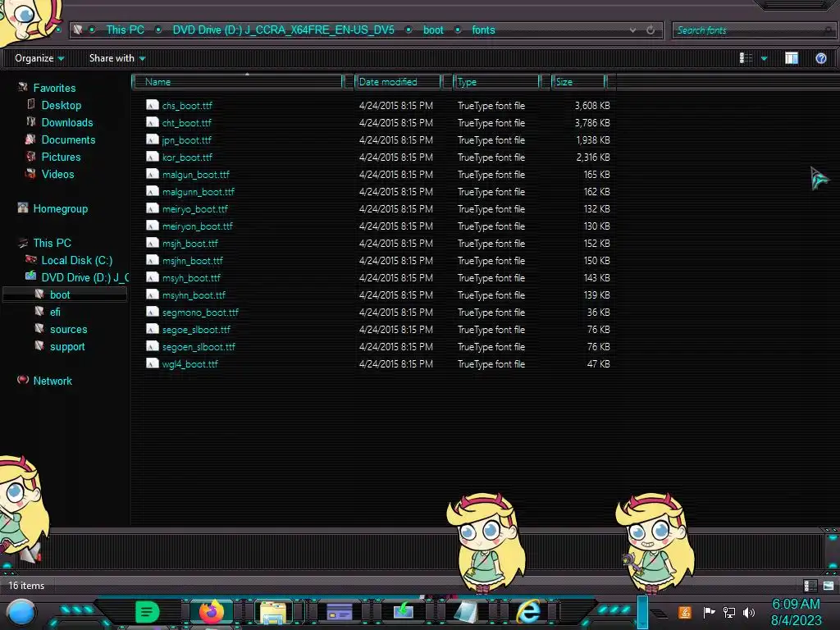Sort by the Name column header
This screenshot has height=630, width=840.
pos(239,82)
